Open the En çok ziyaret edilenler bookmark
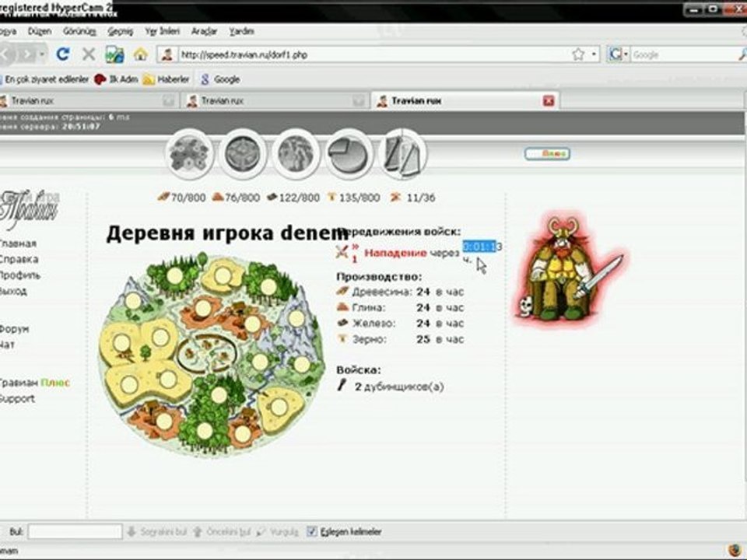The height and width of the screenshot is (560, 747). pyautogui.click(x=44, y=79)
